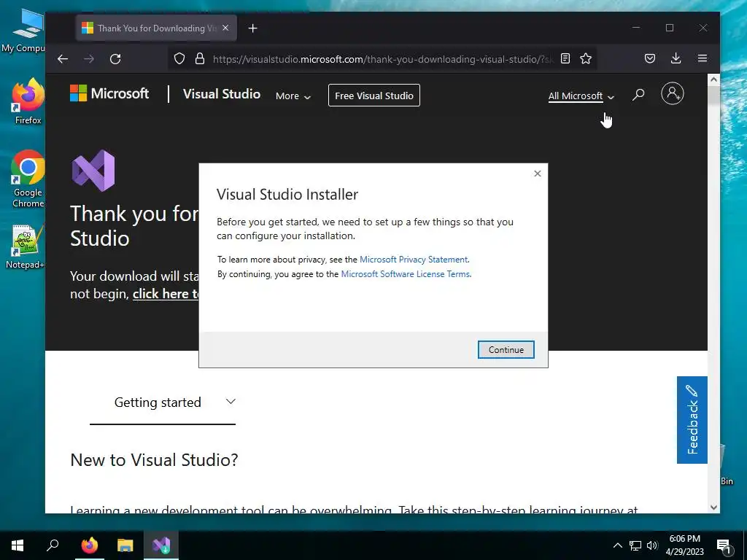The height and width of the screenshot is (560, 747).
Task: Open Microsoft Software License Terms link
Action: [406, 274]
